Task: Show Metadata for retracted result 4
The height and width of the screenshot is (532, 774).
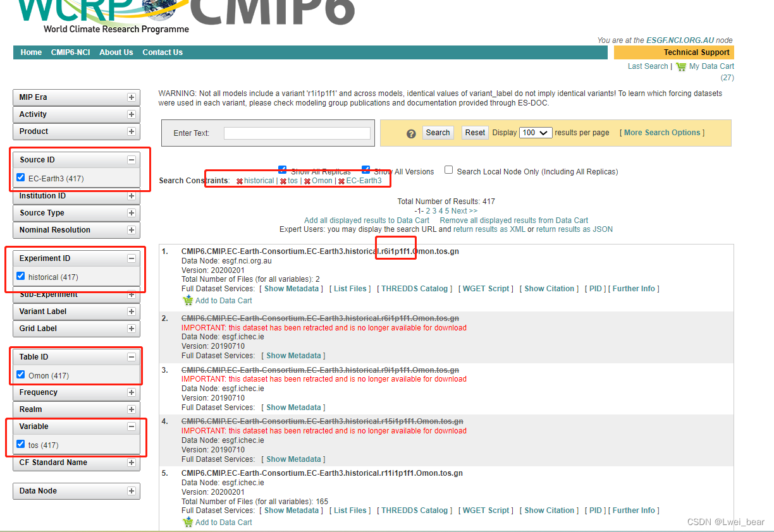Action: coord(293,459)
